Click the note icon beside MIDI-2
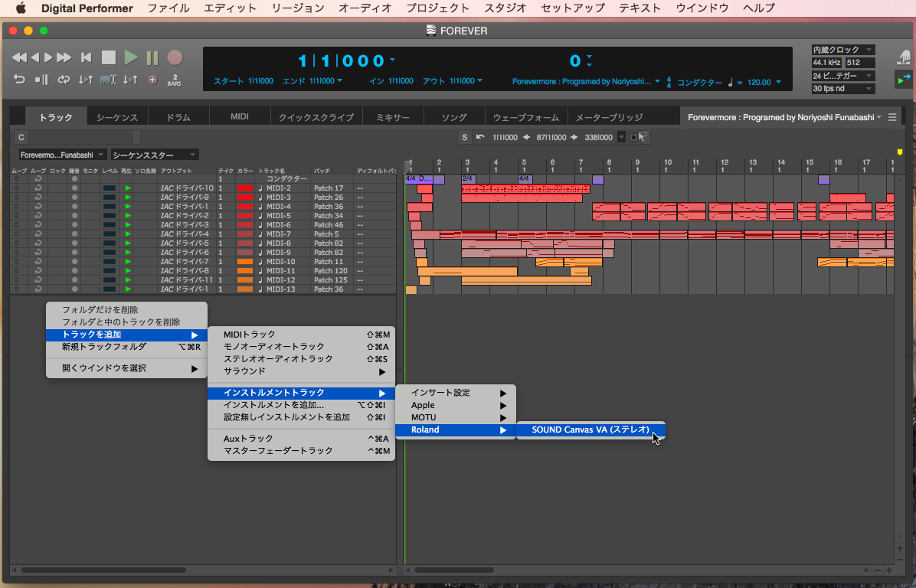 pos(260,188)
